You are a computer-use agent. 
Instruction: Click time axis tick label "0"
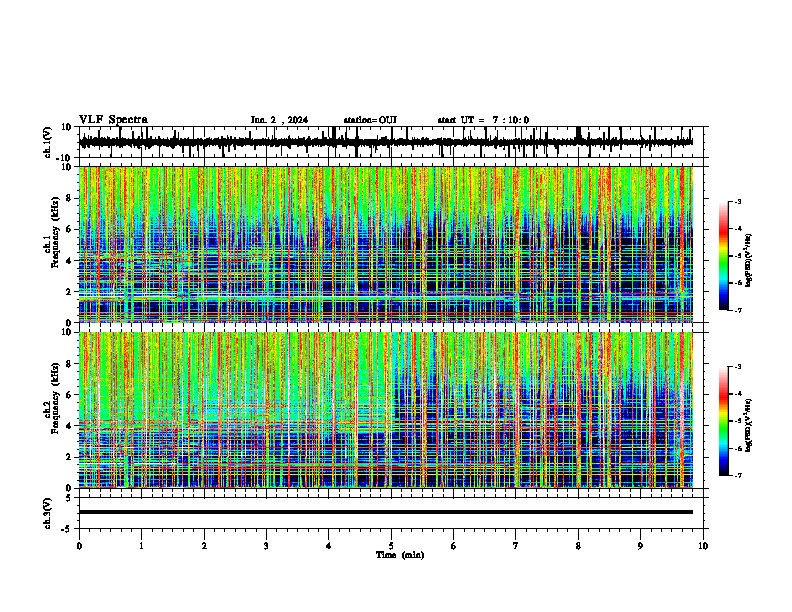coord(79,546)
